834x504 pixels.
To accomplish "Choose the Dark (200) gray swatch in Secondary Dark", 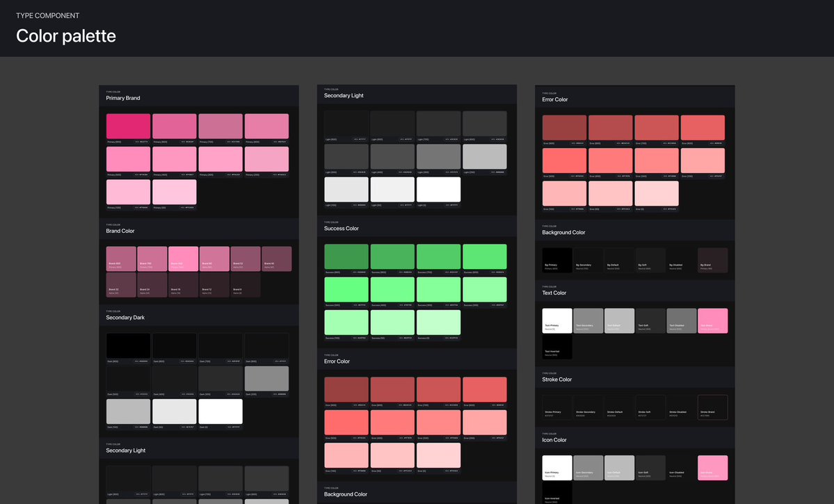I will [x=266, y=379].
